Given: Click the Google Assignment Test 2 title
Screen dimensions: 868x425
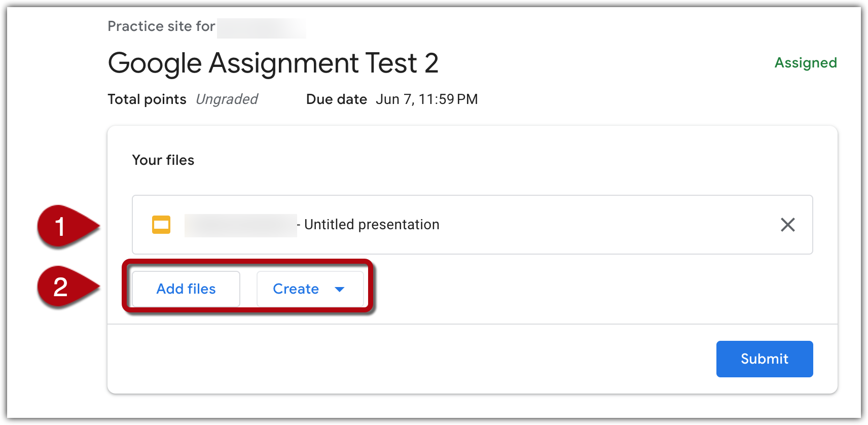Looking at the screenshot, I should pyautogui.click(x=273, y=63).
